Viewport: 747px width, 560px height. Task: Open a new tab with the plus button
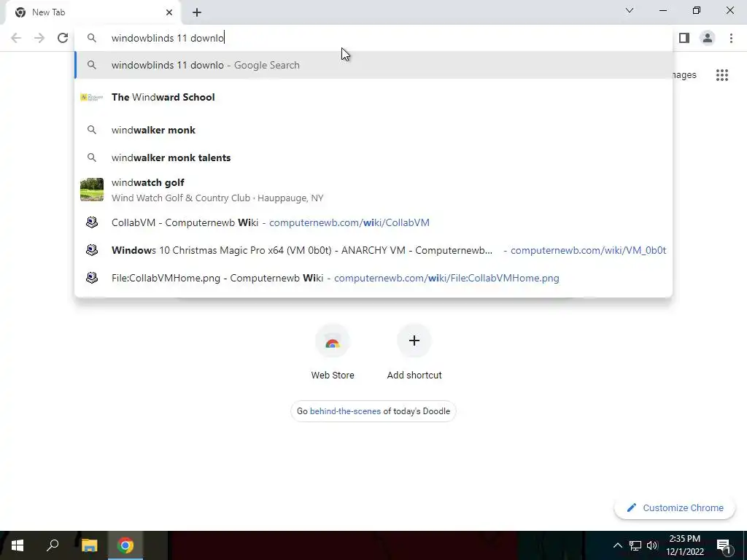pos(197,12)
